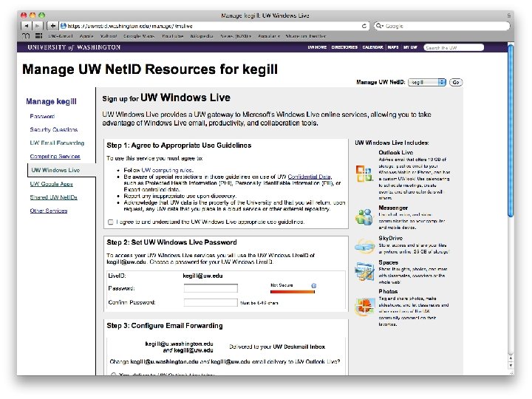Click the Manage kegill sidebar heading
This screenshot has height=399, width=532.
pyautogui.click(x=51, y=101)
